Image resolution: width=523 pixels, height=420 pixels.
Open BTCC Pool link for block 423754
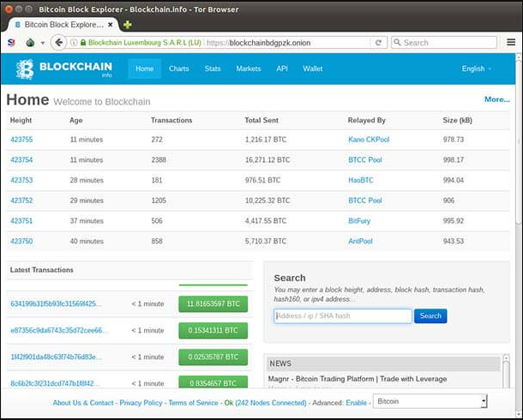tap(365, 159)
